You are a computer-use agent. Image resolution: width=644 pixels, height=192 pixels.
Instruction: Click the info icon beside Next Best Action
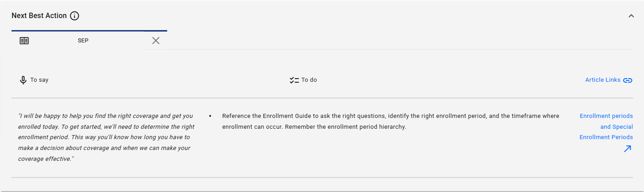tap(75, 16)
